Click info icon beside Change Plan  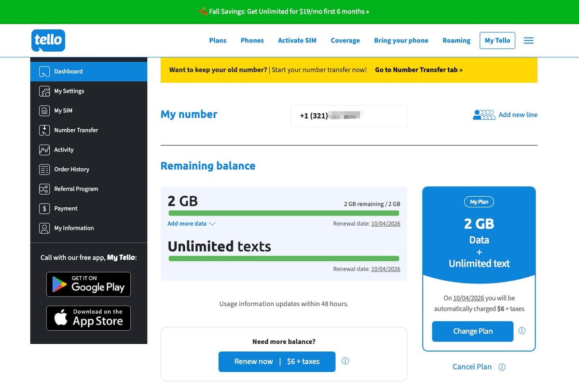(522, 331)
